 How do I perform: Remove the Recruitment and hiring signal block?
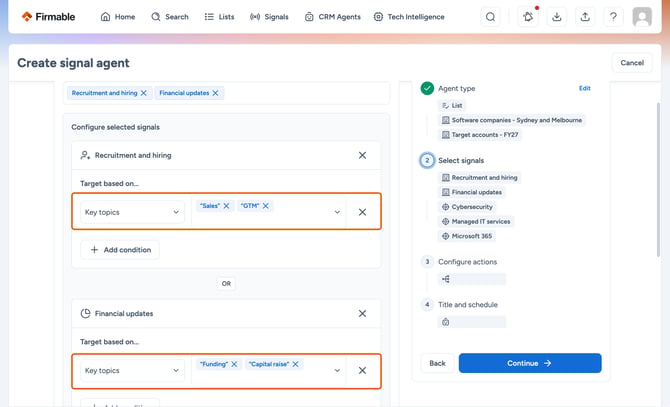tap(362, 155)
